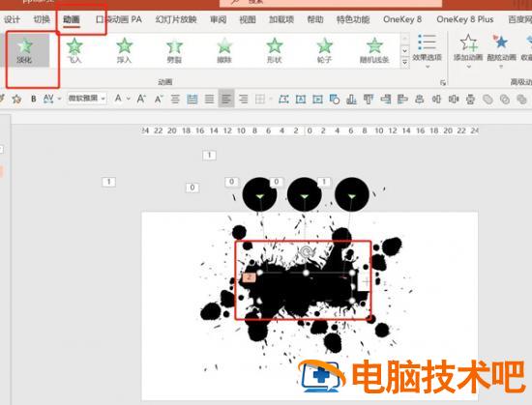Click the 添加动画 (Add Animation) star icon

(468, 43)
